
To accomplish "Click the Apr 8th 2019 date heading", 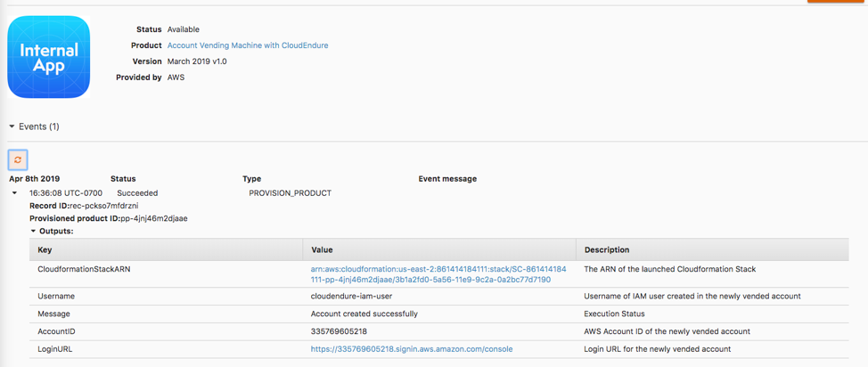I will [x=35, y=179].
